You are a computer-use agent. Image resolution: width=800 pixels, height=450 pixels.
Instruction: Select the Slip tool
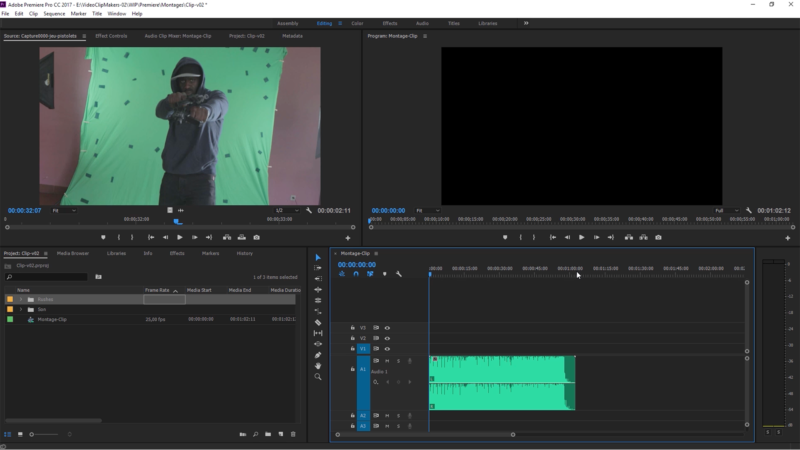pos(318,333)
